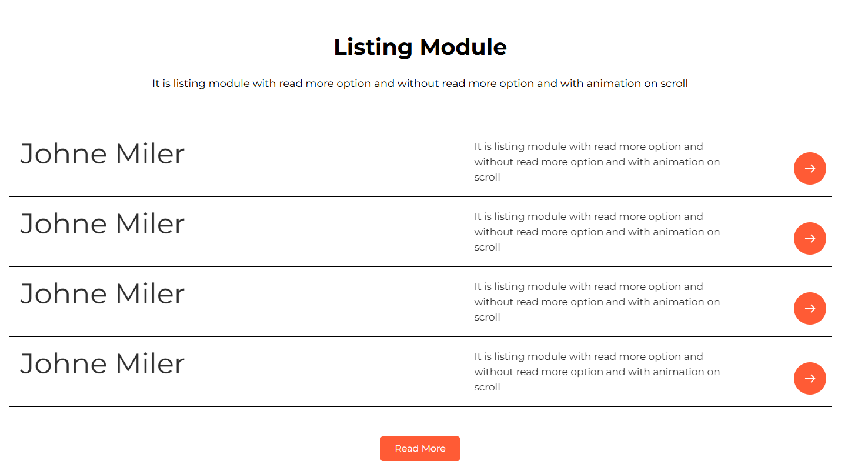The height and width of the screenshot is (464, 868).
Task: Click the Listing Module heading
Action: [x=420, y=47]
